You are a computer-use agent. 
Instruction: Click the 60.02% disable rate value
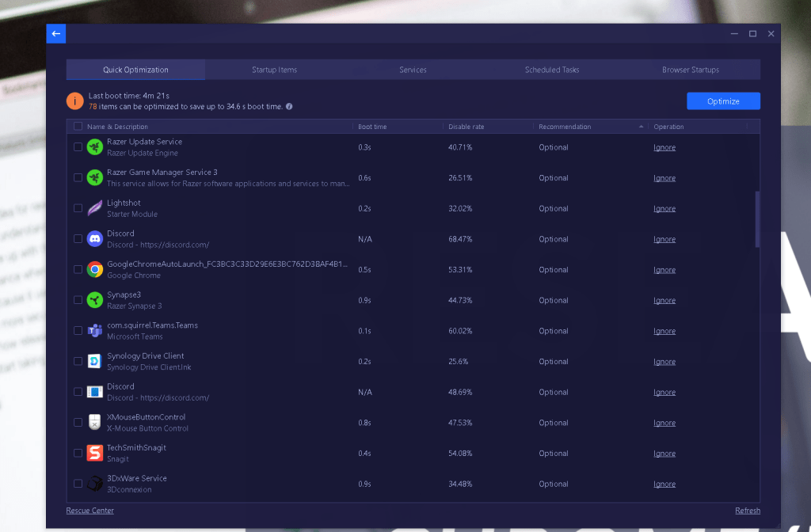tap(460, 331)
